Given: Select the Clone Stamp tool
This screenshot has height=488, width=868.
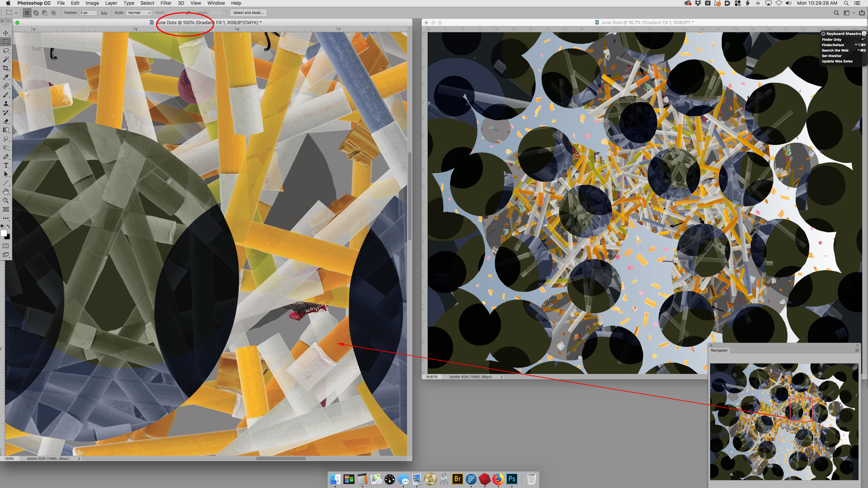Looking at the screenshot, I should pyautogui.click(x=6, y=104).
